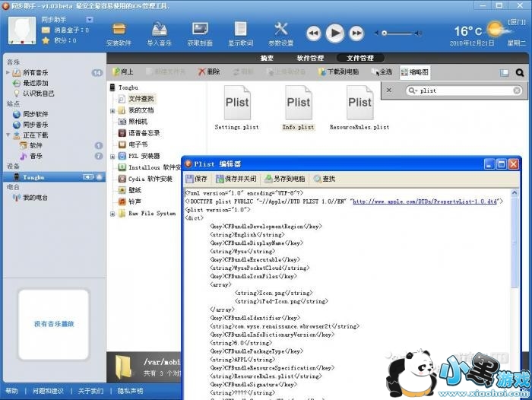Select 最近添加 in the sidebar
The height and width of the screenshot is (400, 532).
(35, 83)
